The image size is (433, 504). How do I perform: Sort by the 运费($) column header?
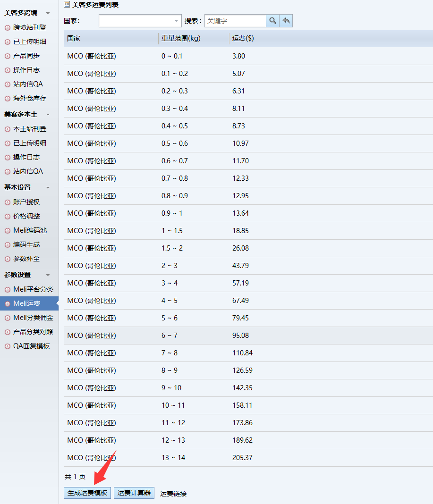tap(243, 39)
